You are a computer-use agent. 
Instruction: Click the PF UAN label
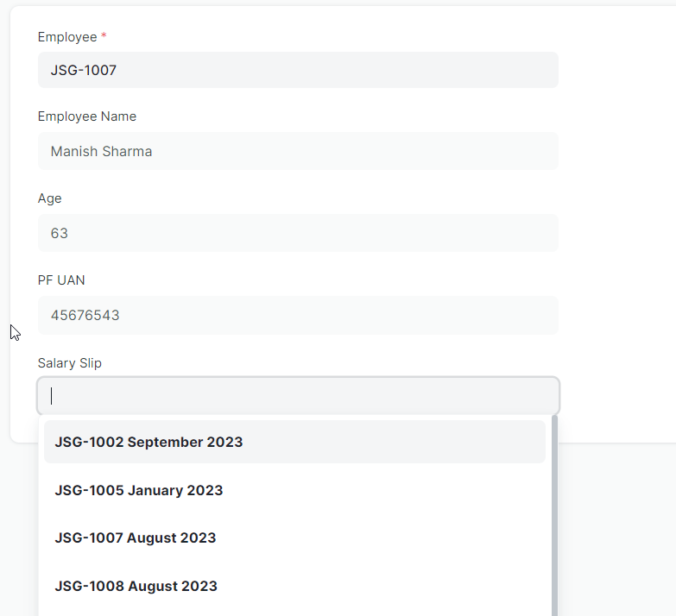click(x=61, y=280)
